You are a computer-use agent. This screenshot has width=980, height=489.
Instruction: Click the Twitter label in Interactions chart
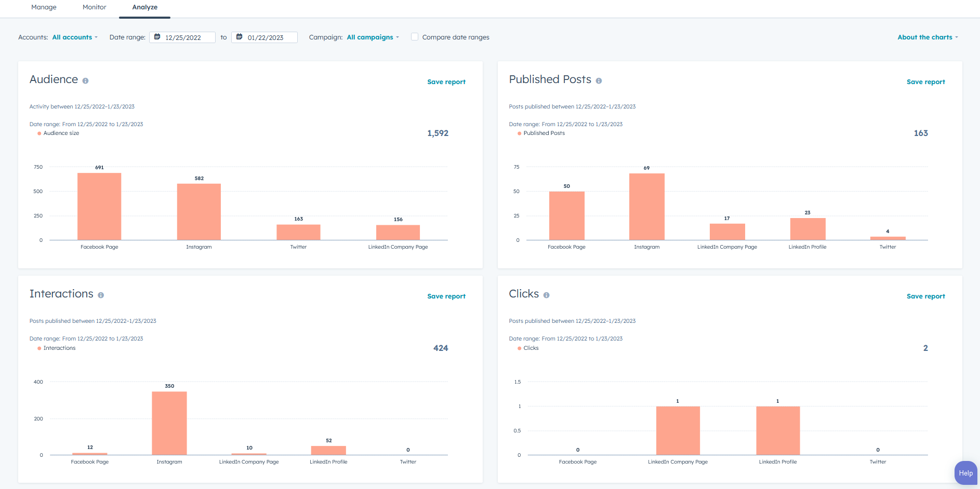click(x=408, y=462)
